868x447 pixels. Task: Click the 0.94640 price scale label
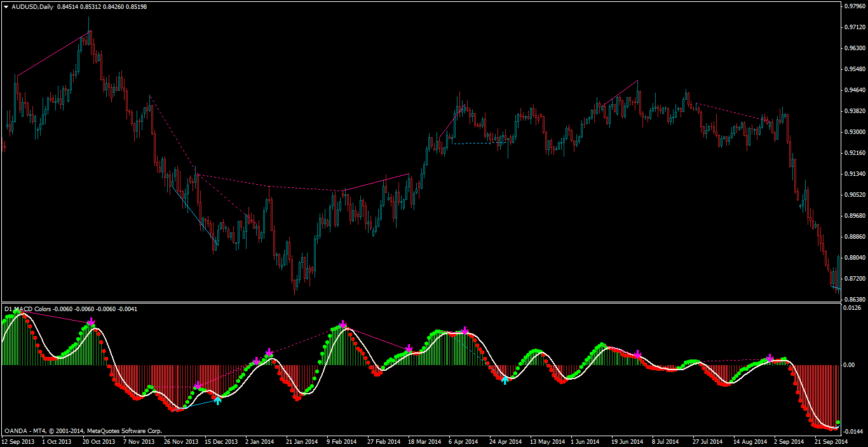click(855, 90)
